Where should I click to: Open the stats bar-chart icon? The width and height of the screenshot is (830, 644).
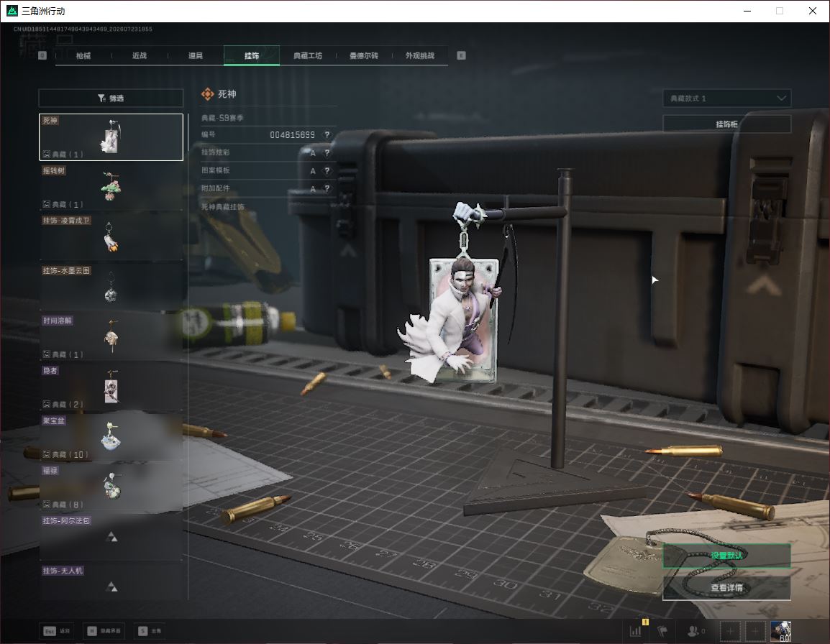636,631
